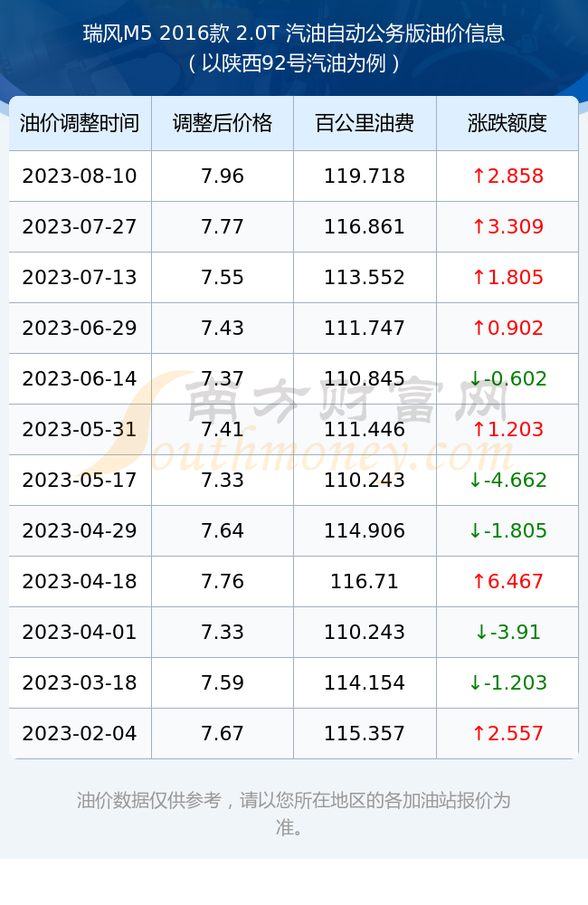The image size is (588, 905).
Task: Click the 涨跌额度 column header
Action: click(507, 123)
